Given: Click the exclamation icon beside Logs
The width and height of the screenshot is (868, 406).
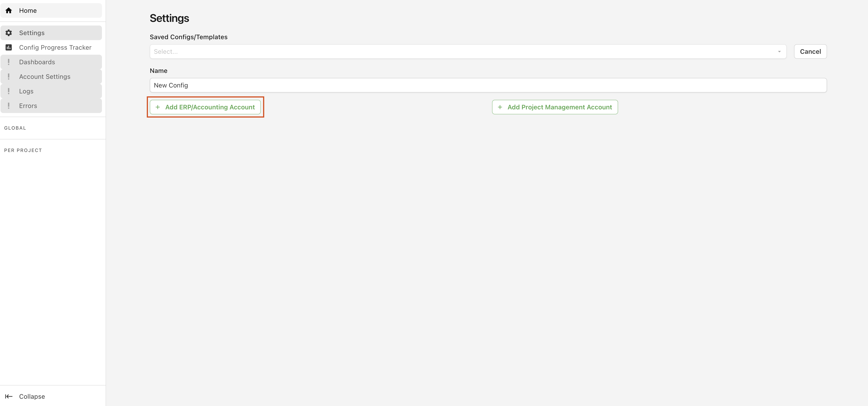Looking at the screenshot, I should (x=9, y=91).
